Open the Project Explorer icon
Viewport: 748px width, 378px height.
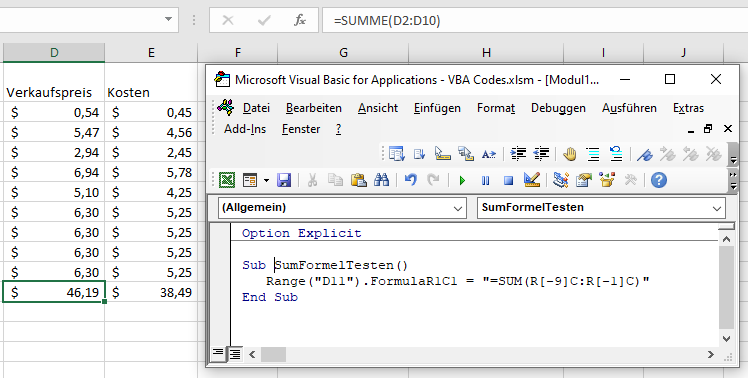[x=561, y=180]
